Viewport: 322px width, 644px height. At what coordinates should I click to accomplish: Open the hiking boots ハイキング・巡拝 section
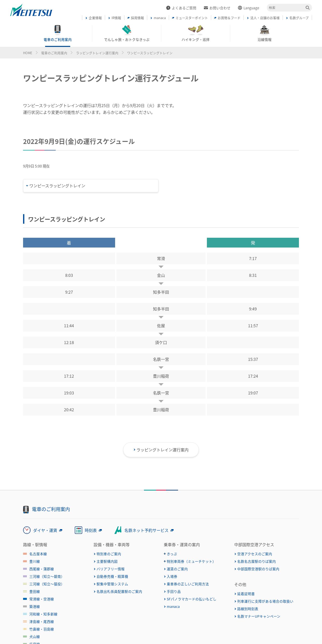(x=196, y=33)
